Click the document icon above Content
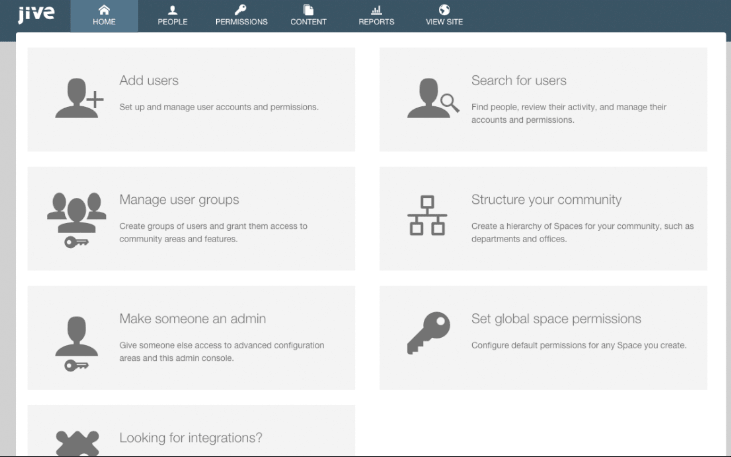Screen dimensions: 731x457 [308, 10]
